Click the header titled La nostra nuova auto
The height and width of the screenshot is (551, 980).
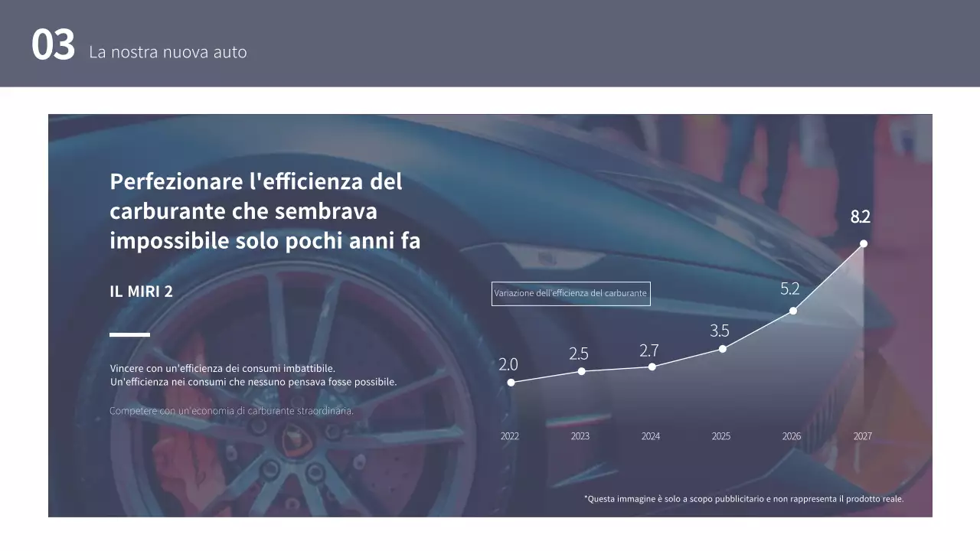[168, 52]
